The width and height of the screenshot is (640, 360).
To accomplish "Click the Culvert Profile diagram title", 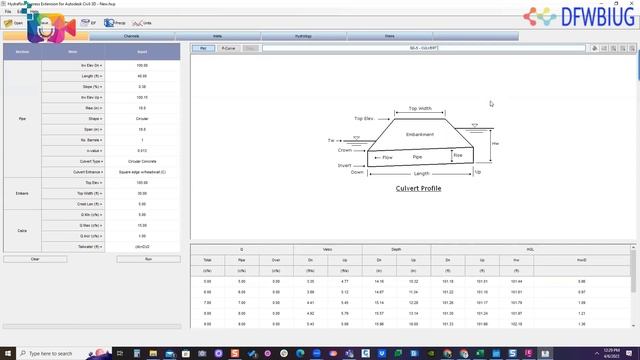I will pos(418,189).
